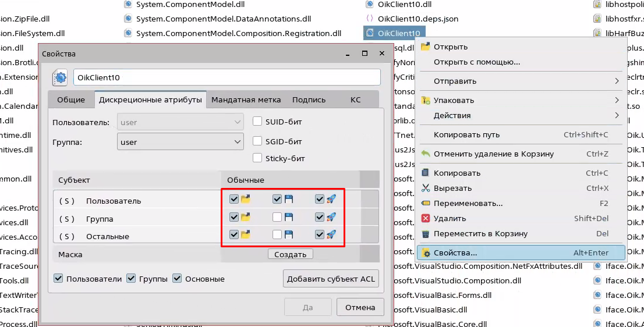Screen dimensions: 644x327
Task: Click the scissors icon for Вырезать
Action: pos(426,189)
